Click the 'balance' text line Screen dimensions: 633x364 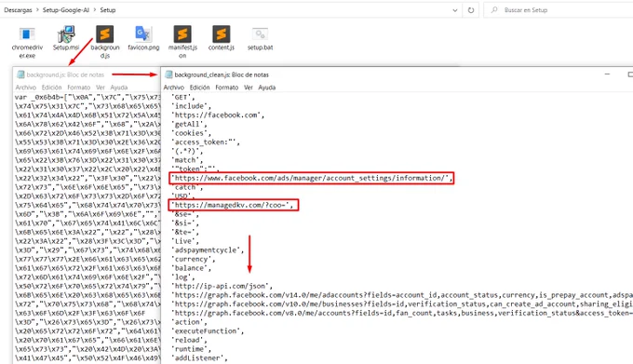click(x=192, y=268)
